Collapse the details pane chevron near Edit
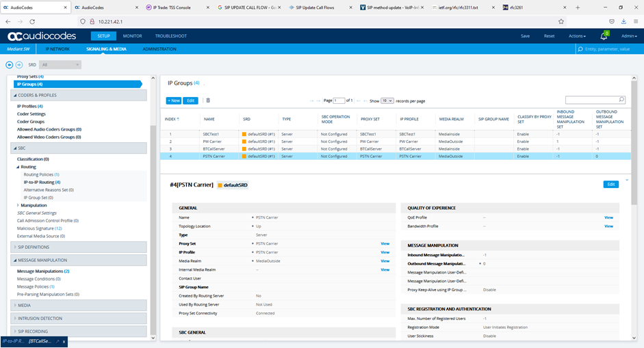 (x=627, y=180)
